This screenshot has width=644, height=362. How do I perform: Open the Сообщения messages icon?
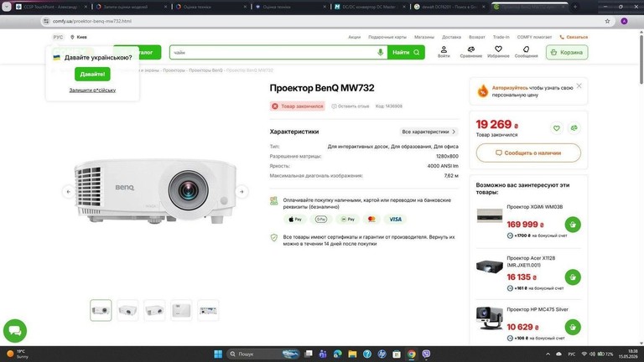(x=526, y=52)
